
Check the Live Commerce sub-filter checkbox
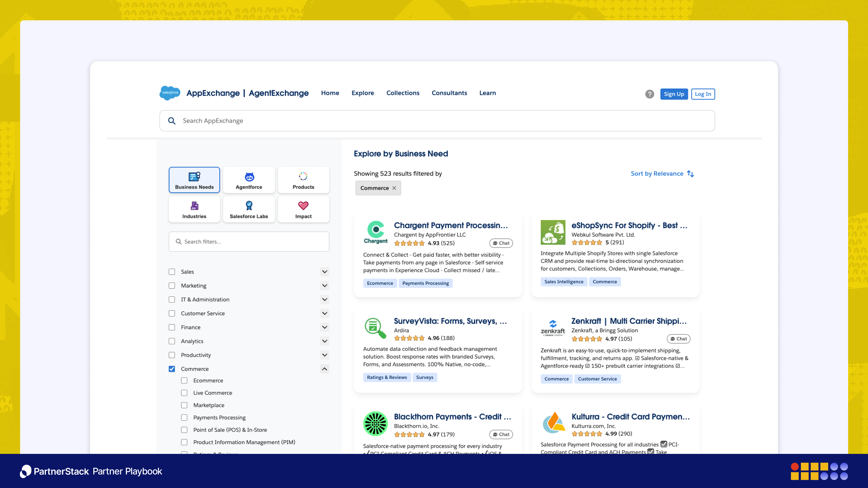[184, 393]
